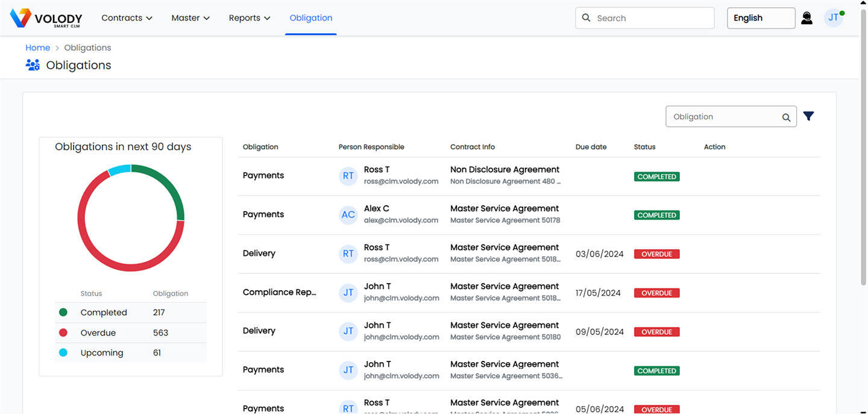Click the Volody Smart CLM logo

click(x=46, y=18)
